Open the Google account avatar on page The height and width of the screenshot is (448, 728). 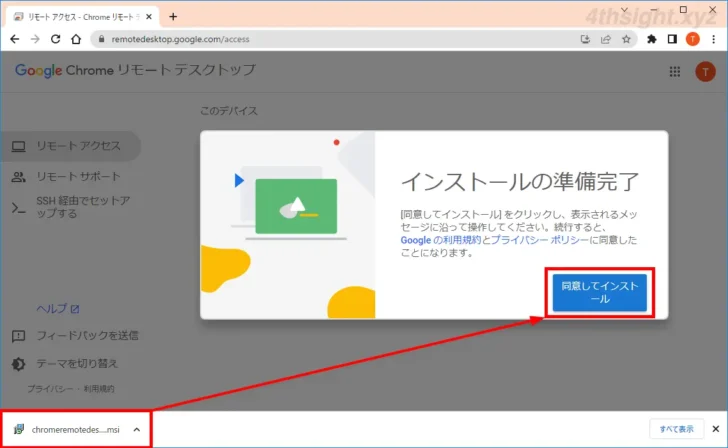[x=705, y=72]
